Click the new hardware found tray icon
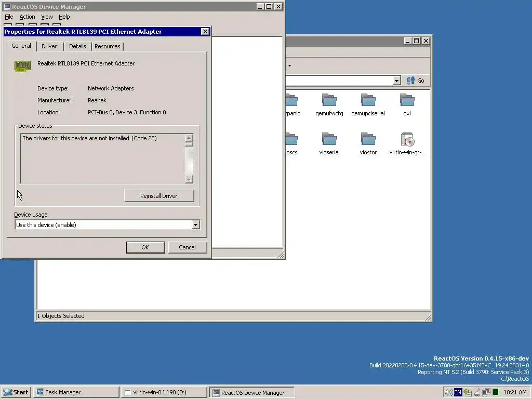The image size is (532, 399). [x=477, y=392]
